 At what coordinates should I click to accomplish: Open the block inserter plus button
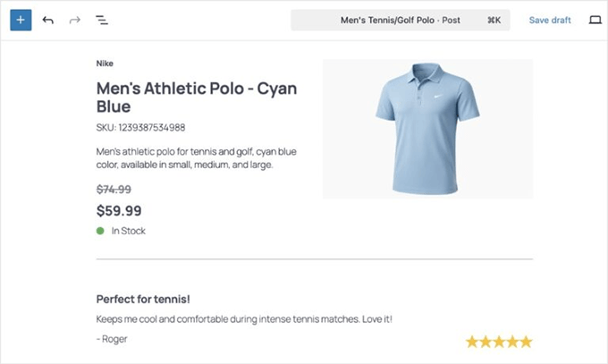click(x=21, y=20)
